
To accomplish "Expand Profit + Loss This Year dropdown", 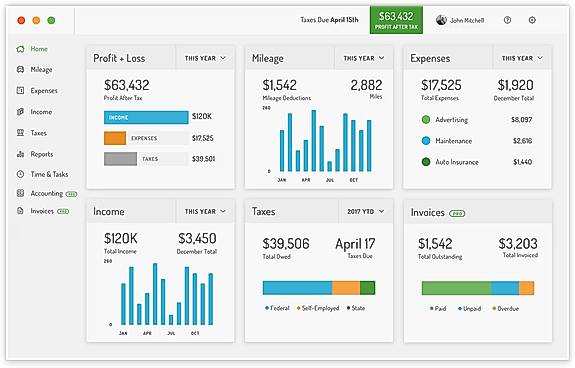I will 205,58.
